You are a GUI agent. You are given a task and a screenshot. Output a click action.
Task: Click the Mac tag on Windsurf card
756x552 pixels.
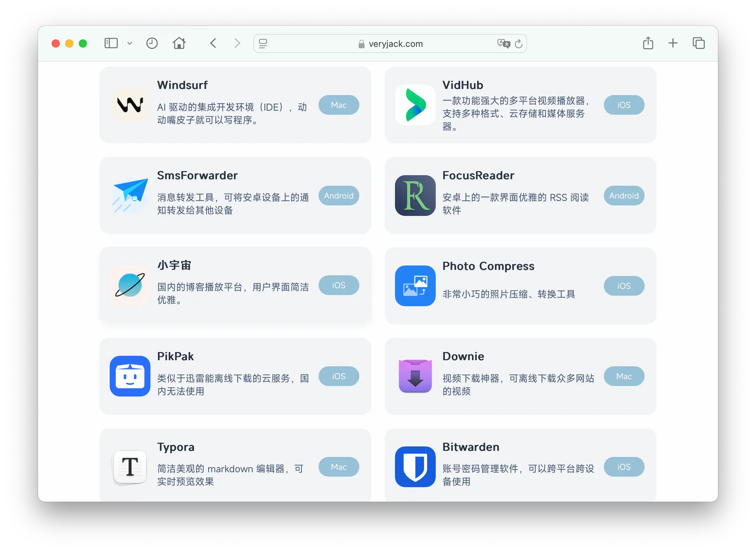click(x=339, y=105)
